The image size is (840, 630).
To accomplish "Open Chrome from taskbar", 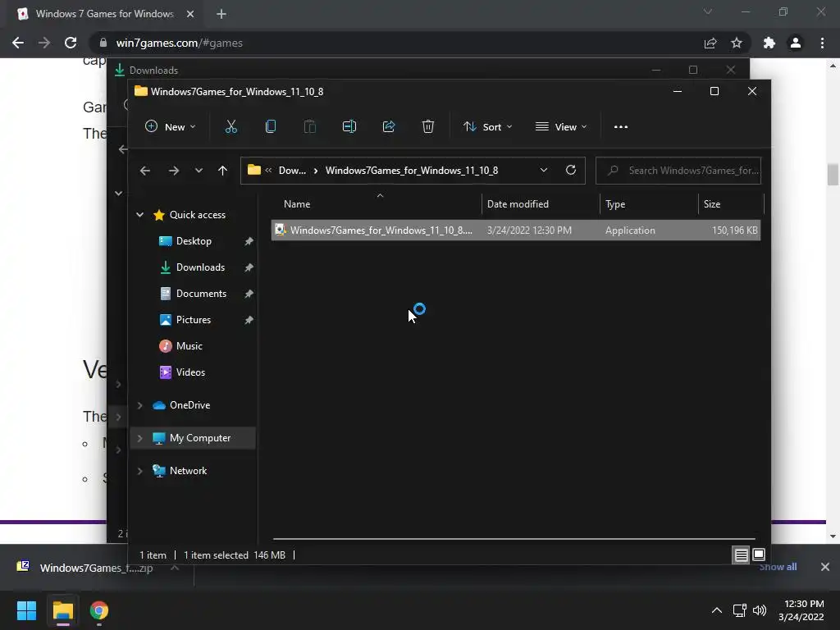I will click(x=99, y=610).
